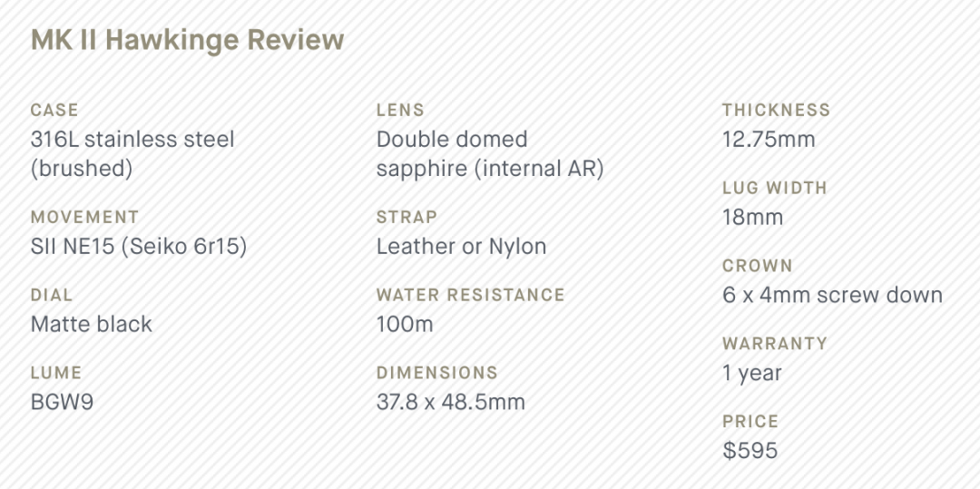Click the CASE label
The image size is (980, 489).
[54, 110]
